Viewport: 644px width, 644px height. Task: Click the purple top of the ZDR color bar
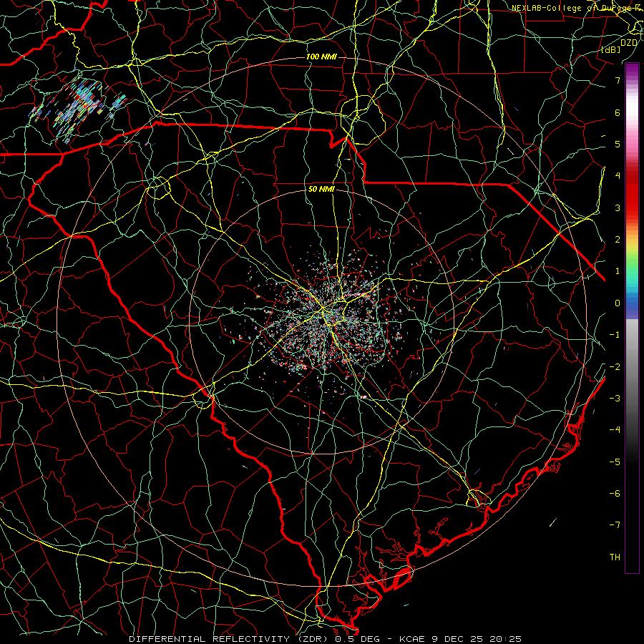click(x=632, y=70)
